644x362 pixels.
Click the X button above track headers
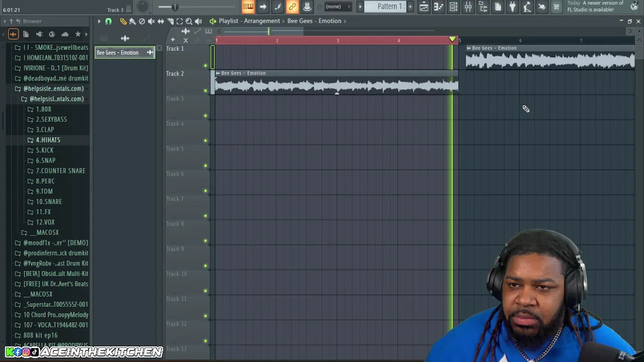186,40
